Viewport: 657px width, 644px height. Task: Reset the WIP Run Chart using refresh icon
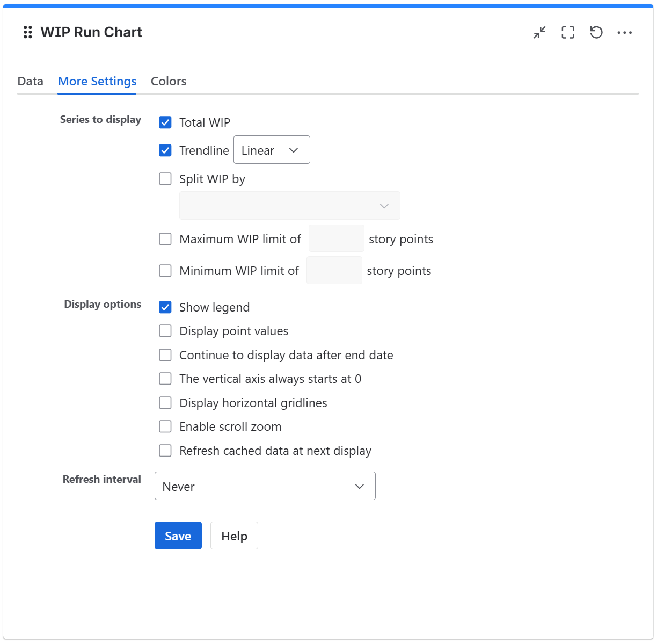tap(596, 32)
